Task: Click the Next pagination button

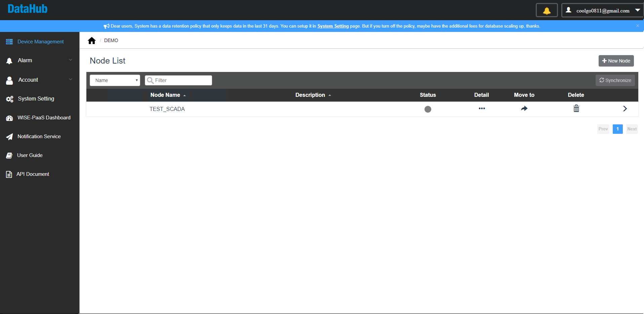Action: (x=632, y=129)
